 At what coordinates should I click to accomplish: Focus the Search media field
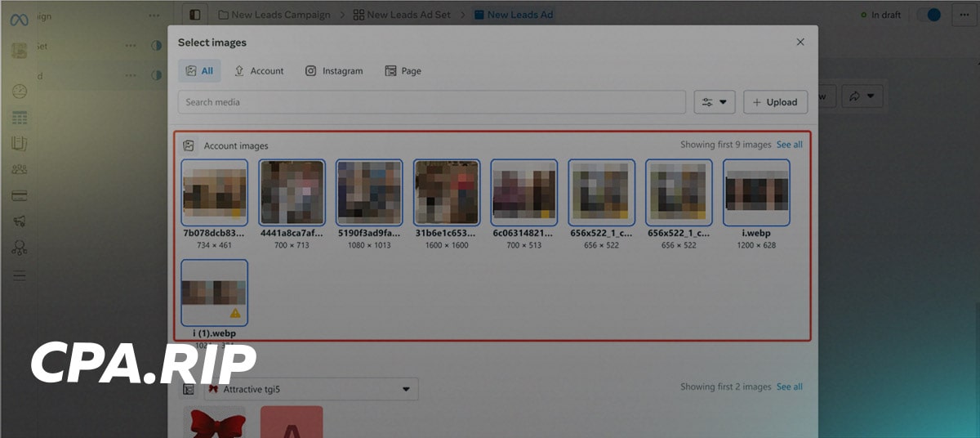[x=432, y=102]
